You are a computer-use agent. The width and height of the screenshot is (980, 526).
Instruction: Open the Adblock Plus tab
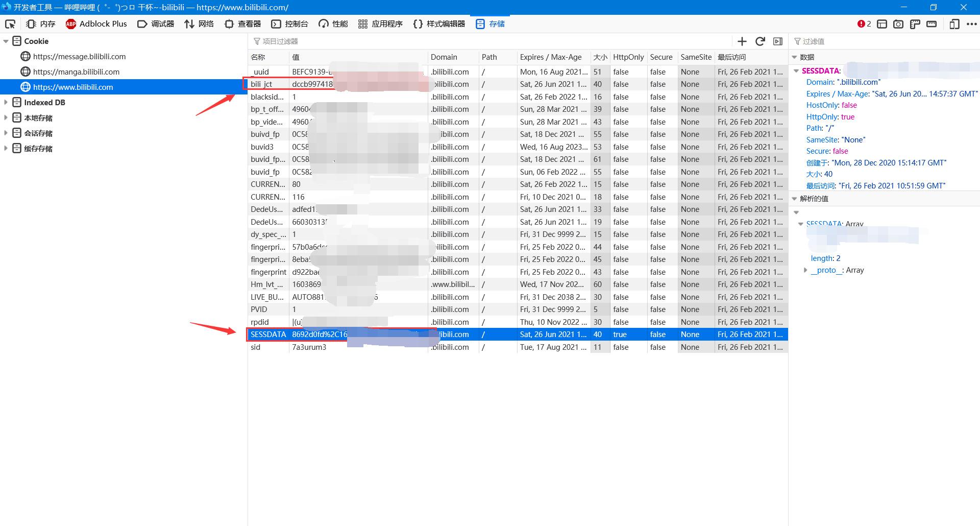click(96, 24)
